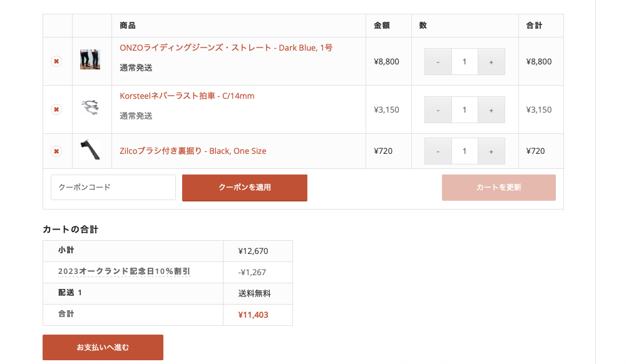Increase Zilco hoof pick quantity with plus

491,151
